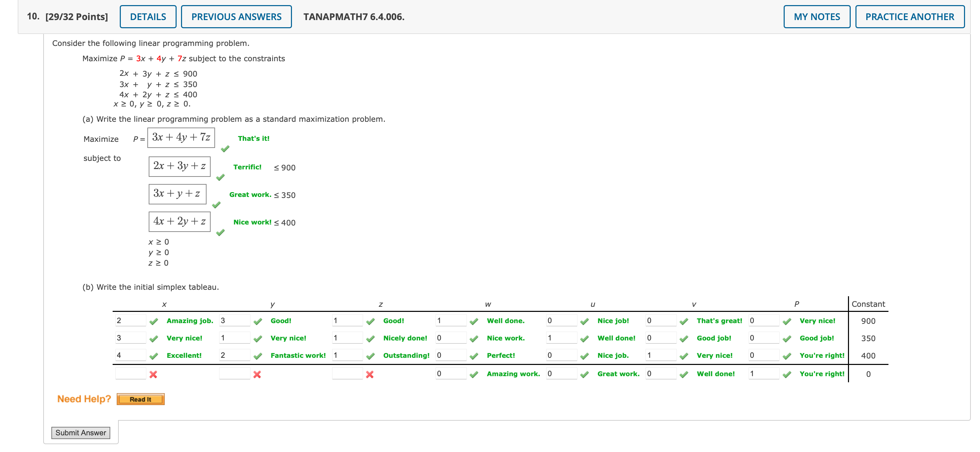980x452 pixels.
Task: Click the green check beside "Nice work!" ≤ 400
Action: tap(220, 232)
